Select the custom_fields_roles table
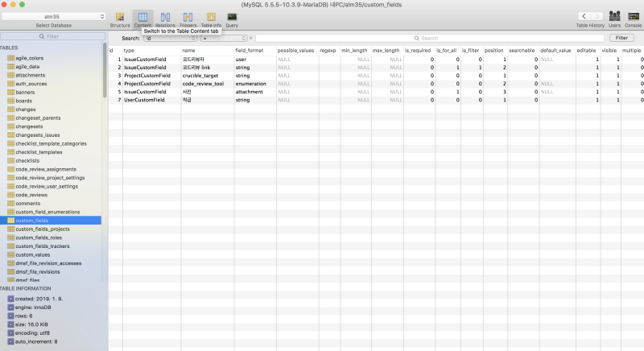 tap(39, 237)
